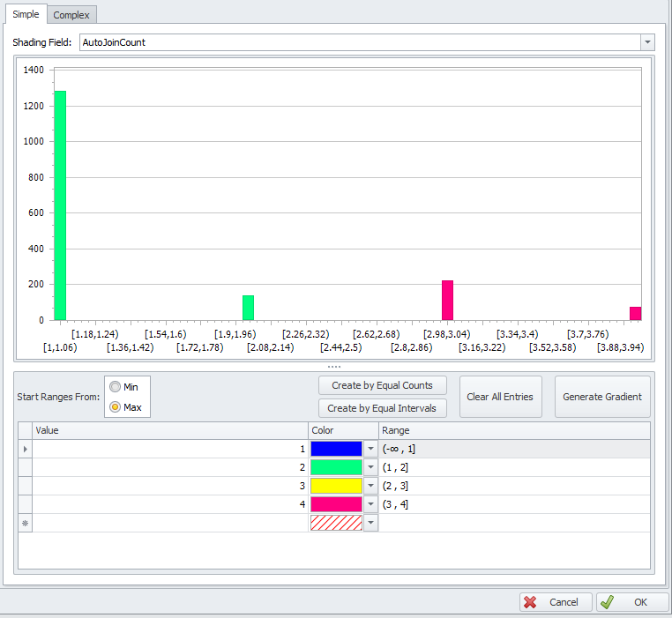Click Create by Equal Counts button

pyautogui.click(x=382, y=385)
